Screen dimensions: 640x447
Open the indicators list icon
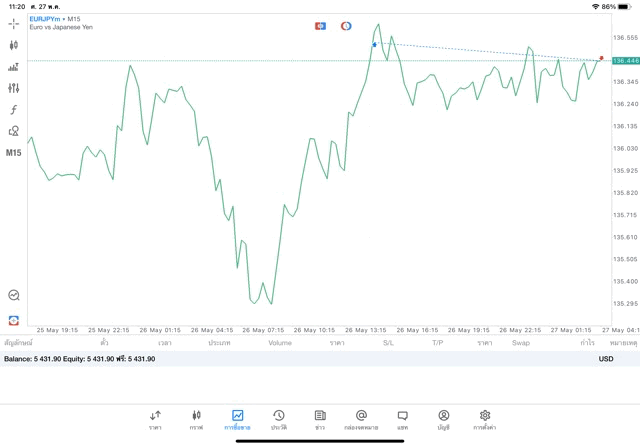tap(13, 67)
